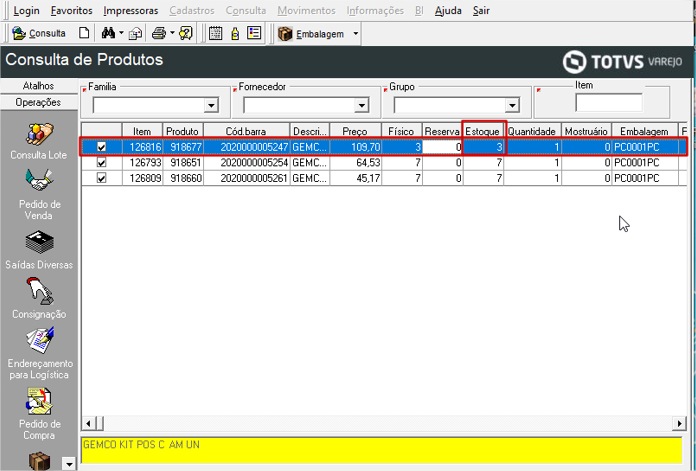The width and height of the screenshot is (696, 471).
Task: Click the Quantidade column header
Action: [x=532, y=131]
